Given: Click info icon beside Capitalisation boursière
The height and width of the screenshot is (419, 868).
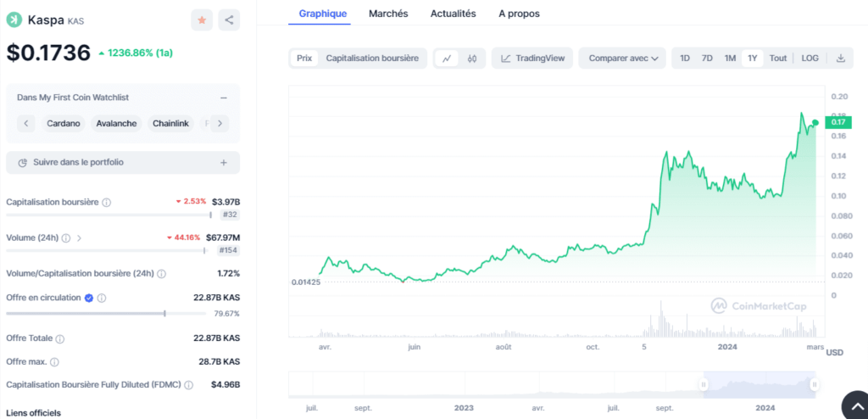Looking at the screenshot, I should tap(107, 203).
